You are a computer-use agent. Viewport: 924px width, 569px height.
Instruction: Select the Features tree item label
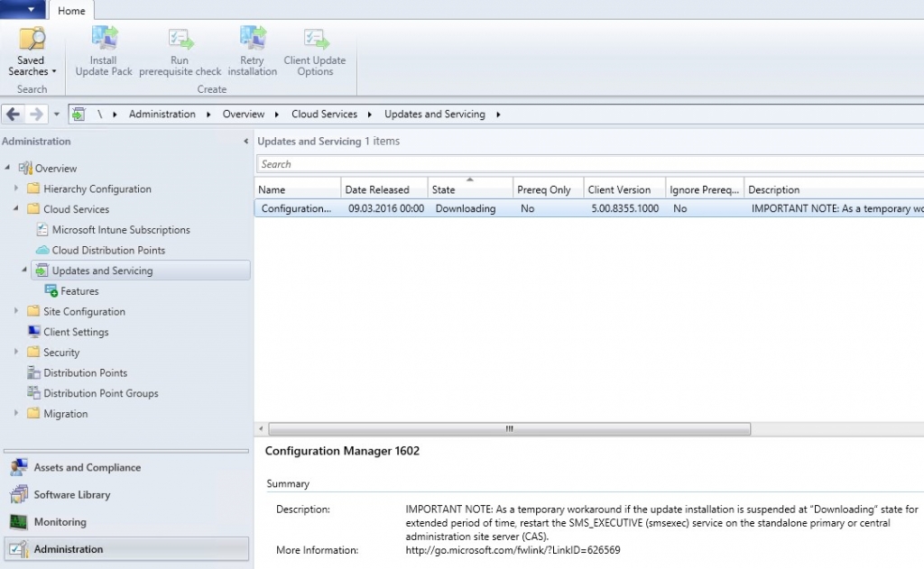pyautogui.click(x=79, y=291)
